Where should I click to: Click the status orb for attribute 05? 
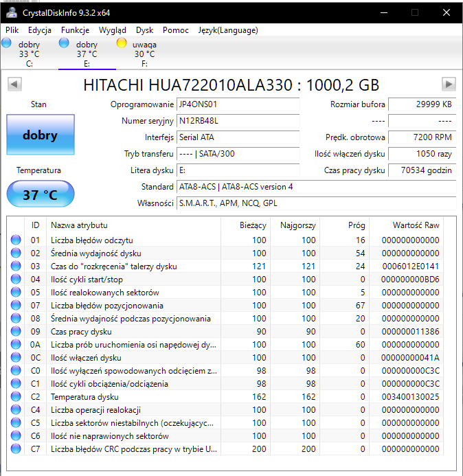[16, 292]
